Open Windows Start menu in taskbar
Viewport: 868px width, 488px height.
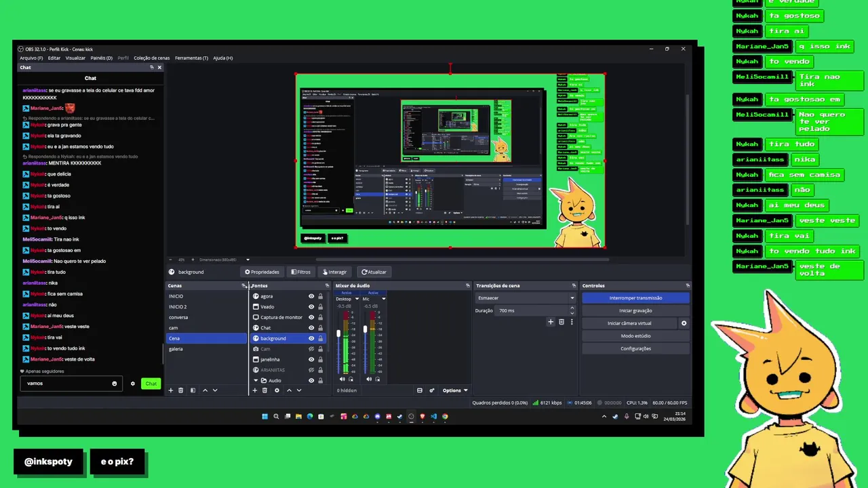click(265, 417)
